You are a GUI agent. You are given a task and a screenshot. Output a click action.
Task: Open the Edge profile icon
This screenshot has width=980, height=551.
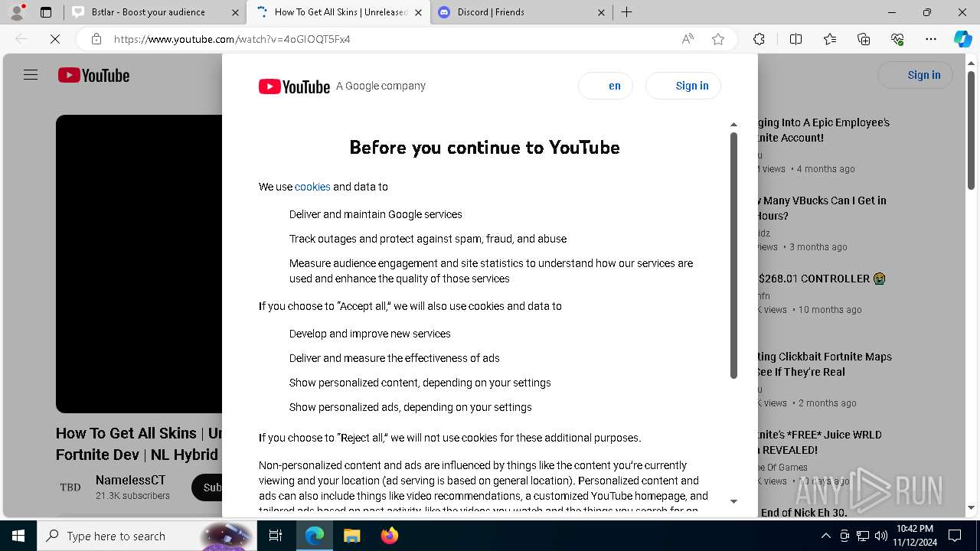click(17, 12)
